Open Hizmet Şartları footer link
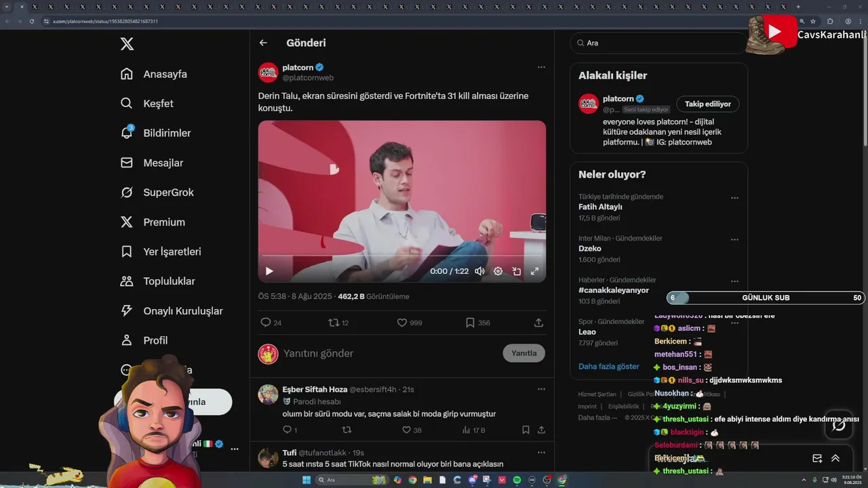868x488 pixels. [x=597, y=394]
